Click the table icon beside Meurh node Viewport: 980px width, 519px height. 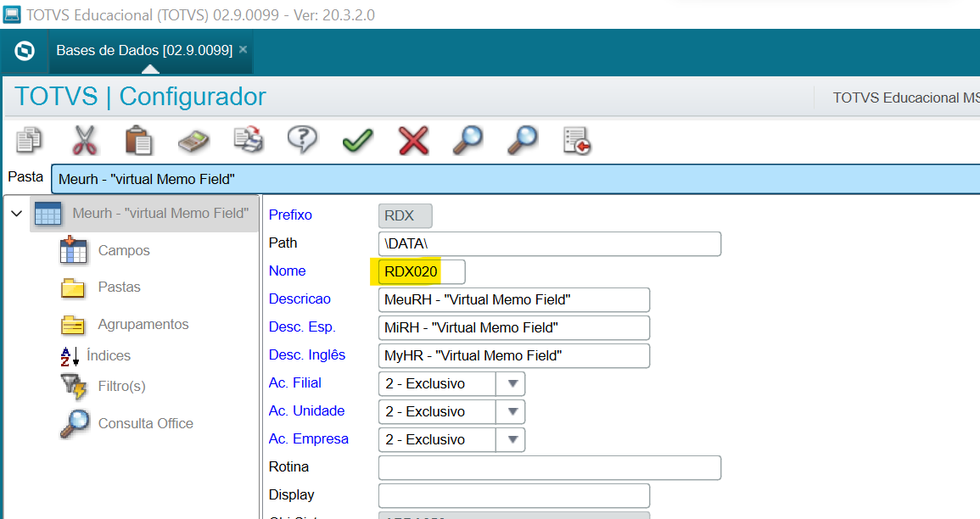(x=48, y=214)
